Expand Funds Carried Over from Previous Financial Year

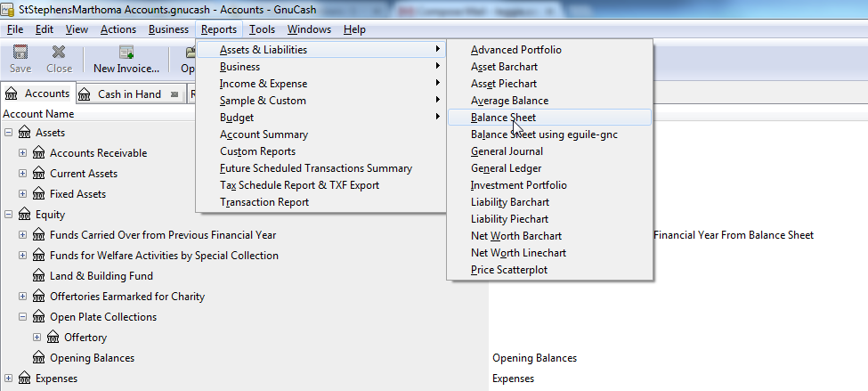click(22, 235)
